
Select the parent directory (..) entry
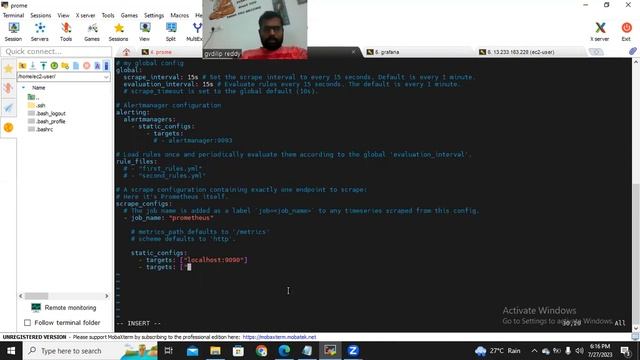33,97
